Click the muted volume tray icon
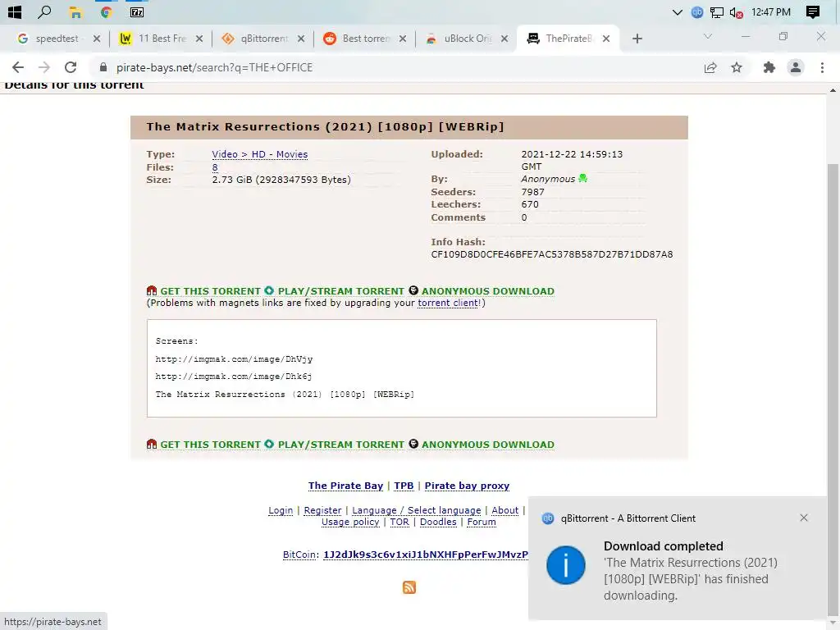Image resolution: width=840 pixels, height=630 pixels. pyautogui.click(x=736, y=13)
